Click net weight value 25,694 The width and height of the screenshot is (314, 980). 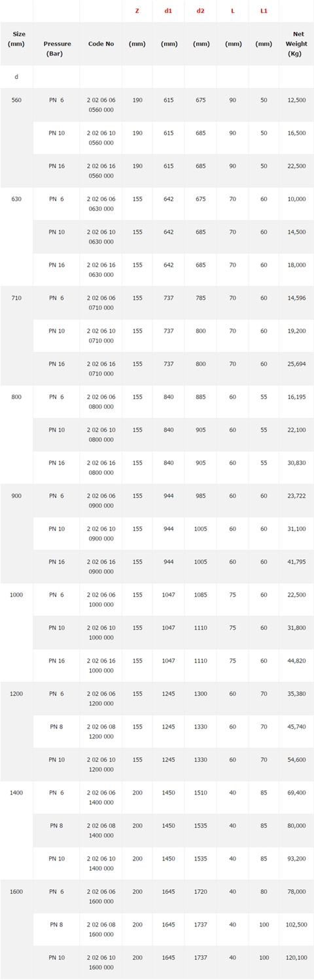click(296, 364)
